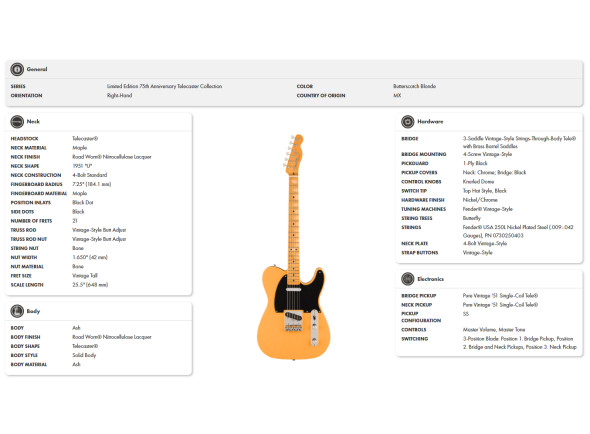Screen dimensions: 590x434
Task: Click the Electronics section icon
Action: click(408, 279)
